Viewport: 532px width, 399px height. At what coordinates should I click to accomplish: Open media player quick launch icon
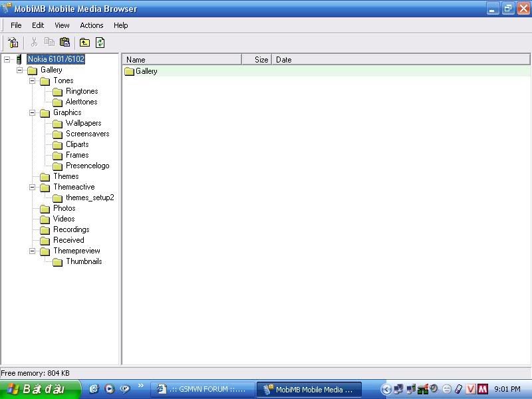click(109, 389)
